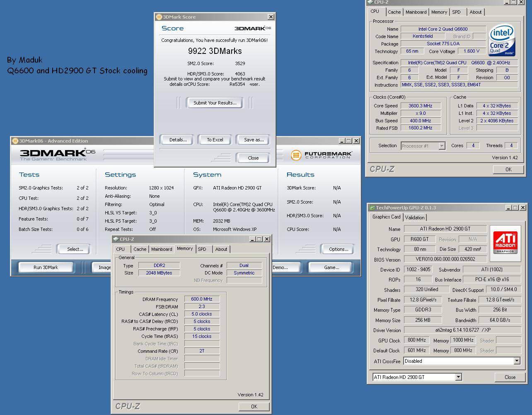Open the ATI CrossFire dropdown
Screen dimensions: 532x415
click(517, 361)
